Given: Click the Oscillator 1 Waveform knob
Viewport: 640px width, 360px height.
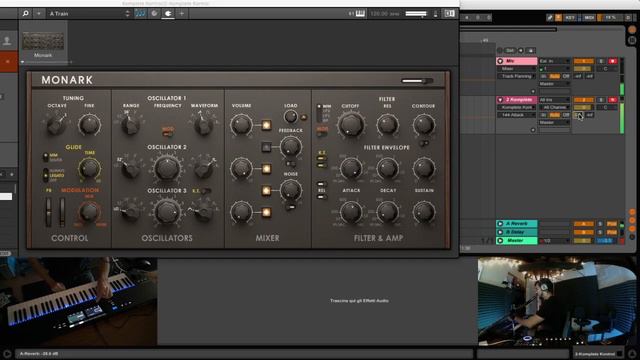Looking at the screenshot, I should 203,125.
